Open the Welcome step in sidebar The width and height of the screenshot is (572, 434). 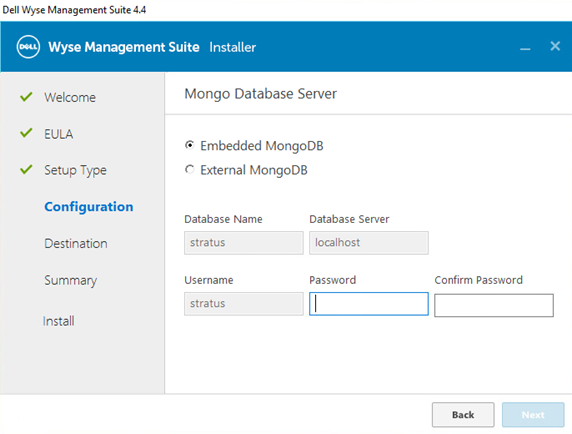point(70,97)
